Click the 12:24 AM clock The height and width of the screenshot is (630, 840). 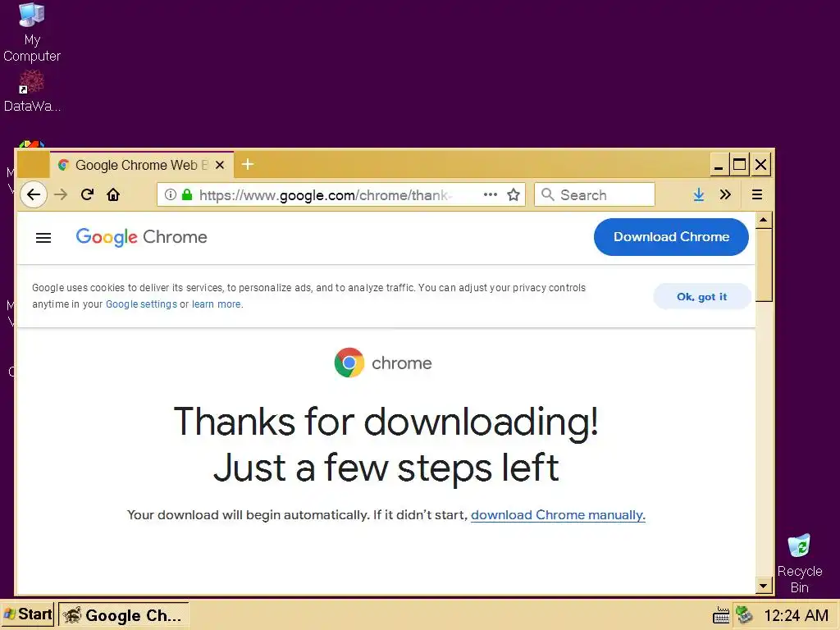[796, 615]
